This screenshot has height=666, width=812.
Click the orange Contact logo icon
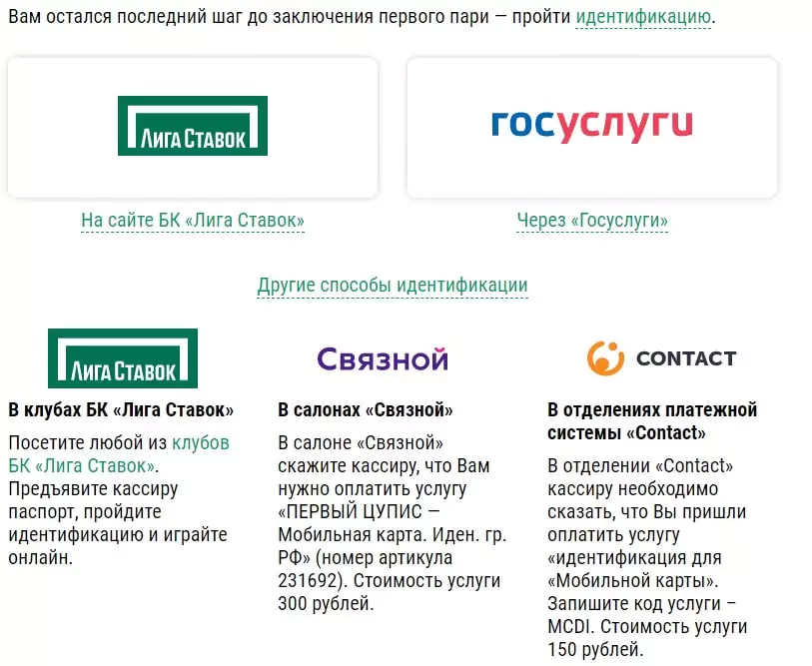605,357
